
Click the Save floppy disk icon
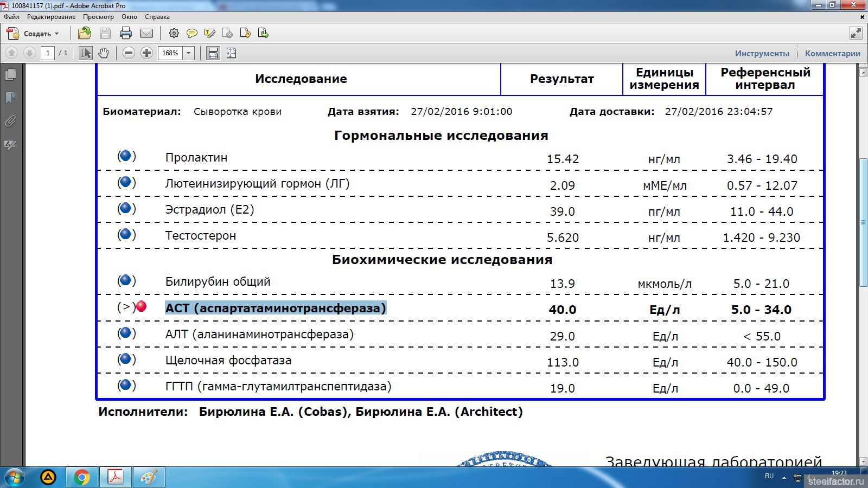[105, 34]
